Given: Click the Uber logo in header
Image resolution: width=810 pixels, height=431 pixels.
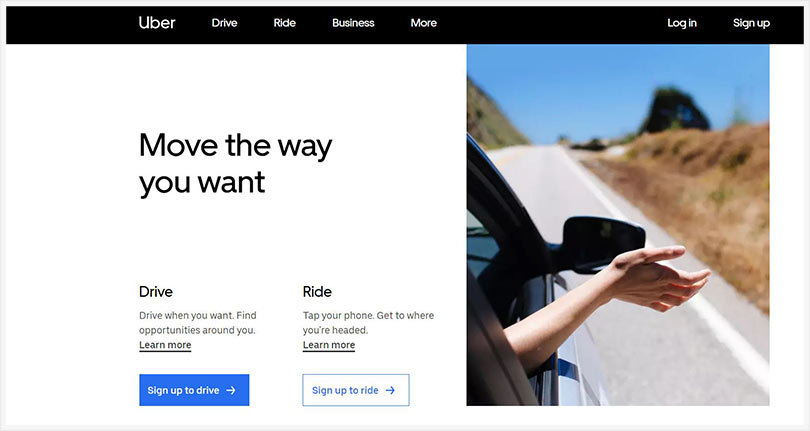Looking at the screenshot, I should point(157,23).
